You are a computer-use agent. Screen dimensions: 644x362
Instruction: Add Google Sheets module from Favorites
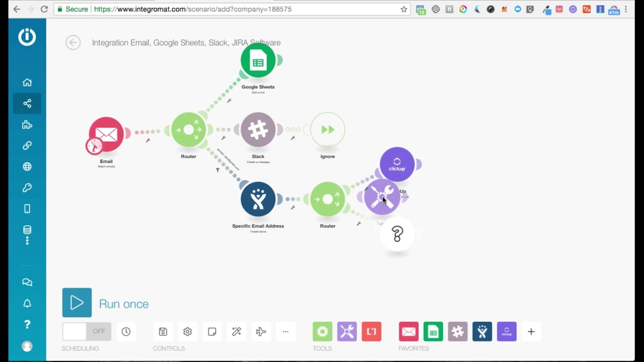tap(433, 331)
